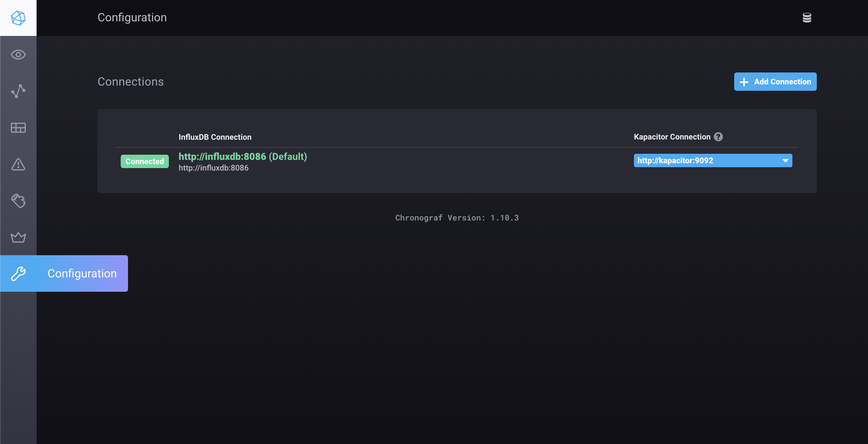Open the http://influxdb:8086 (Default) link
The width and height of the screenshot is (868, 444).
click(x=243, y=157)
